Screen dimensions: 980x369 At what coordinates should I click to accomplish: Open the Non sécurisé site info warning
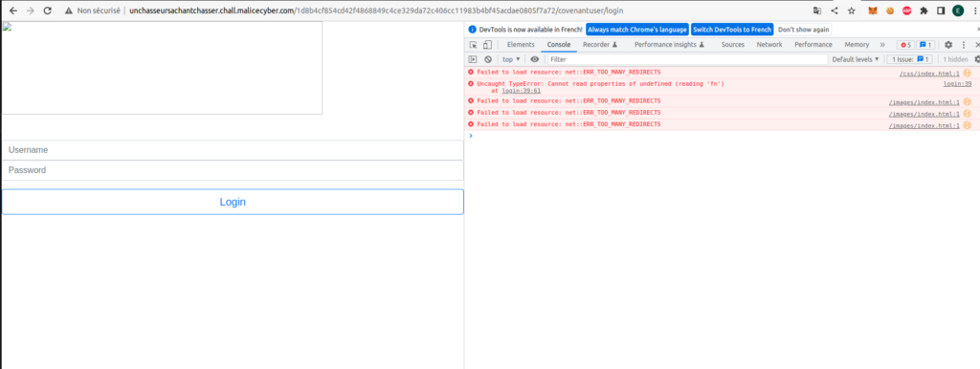(x=93, y=11)
